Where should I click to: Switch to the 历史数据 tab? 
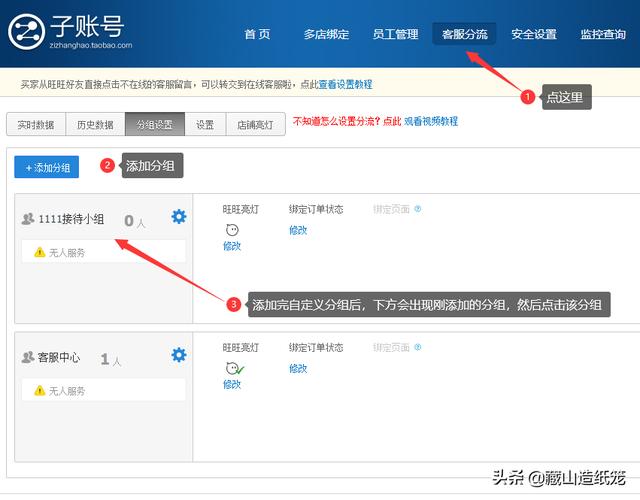[95, 125]
